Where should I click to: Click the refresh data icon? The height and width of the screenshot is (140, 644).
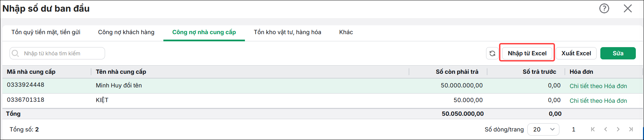pyautogui.click(x=492, y=53)
